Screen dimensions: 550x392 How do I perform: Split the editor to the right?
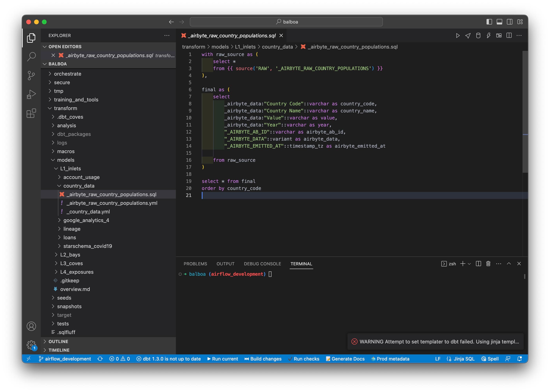(509, 35)
